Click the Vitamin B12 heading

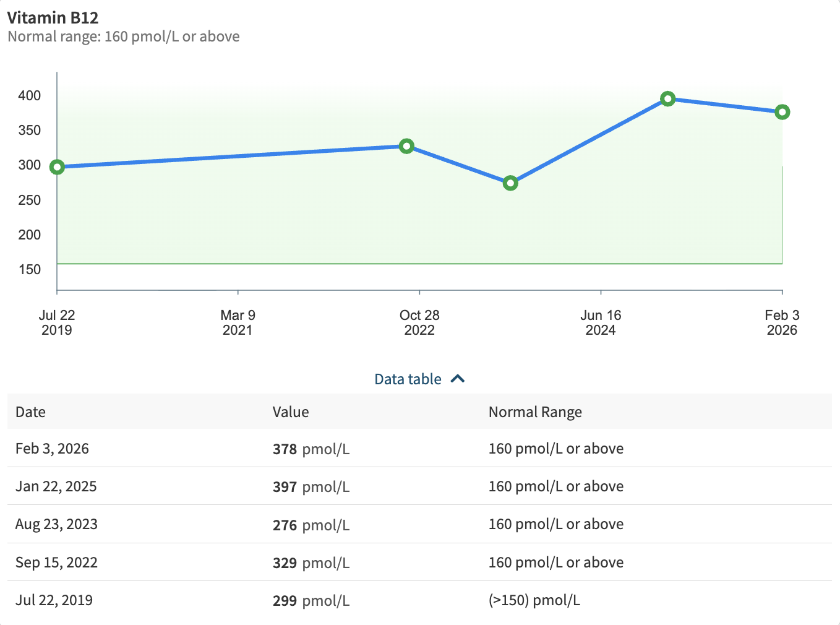[53, 18]
